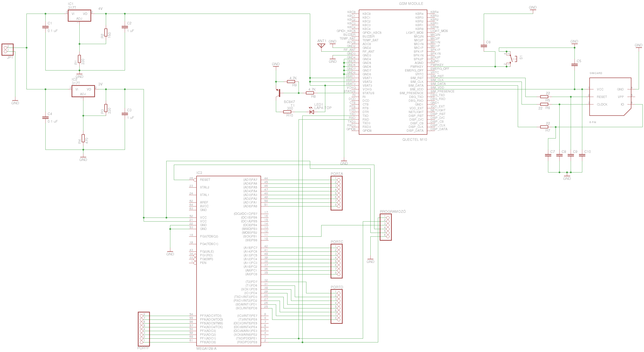Viewport: 644px width, 352px height.
Task: Click the IC1 317T regulator symbol
Action: (x=79, y=16)
